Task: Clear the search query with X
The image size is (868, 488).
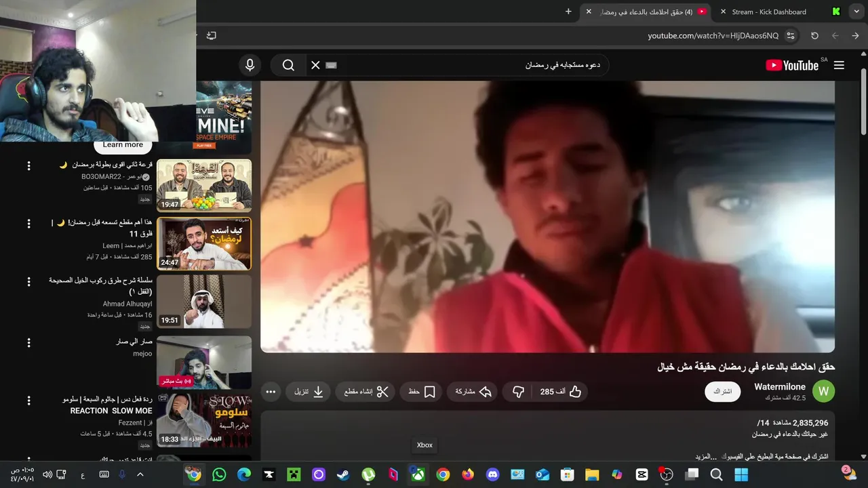Action: (x=315, y=65)
